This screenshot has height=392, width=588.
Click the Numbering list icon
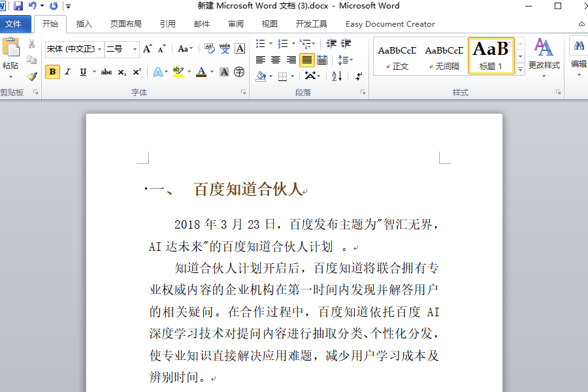tap(283, 44)
